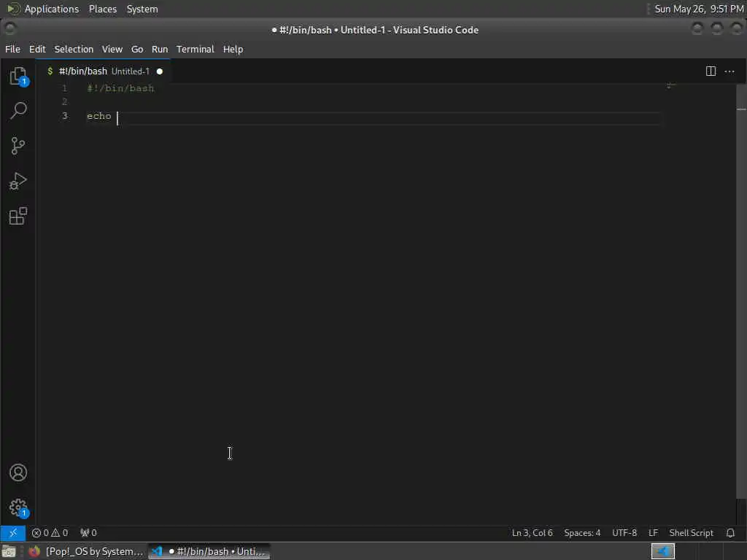Image resolution: width=747 pixels, height=560 pixels.
Task: Click the unsaved dot on Untitled-1 tab
Action: (160, 71)
